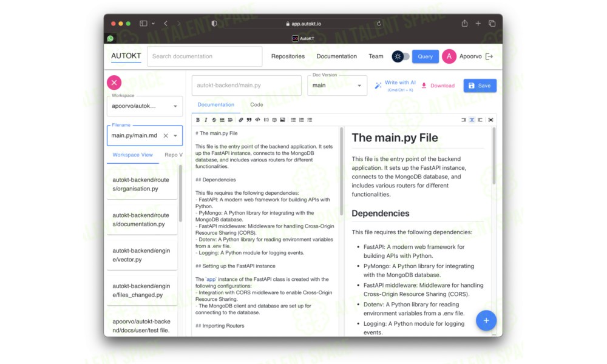Switch to edit-only view mode
This screenshot has height=364, width=607.
pyautogui.click(x=464, y=120)
